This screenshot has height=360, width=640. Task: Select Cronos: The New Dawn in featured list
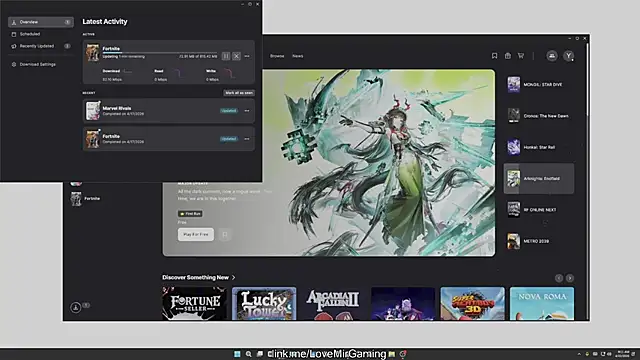[539, 116]
